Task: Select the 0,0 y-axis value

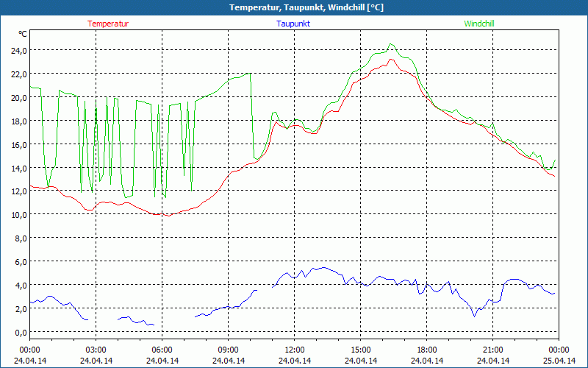Action: 21,332
